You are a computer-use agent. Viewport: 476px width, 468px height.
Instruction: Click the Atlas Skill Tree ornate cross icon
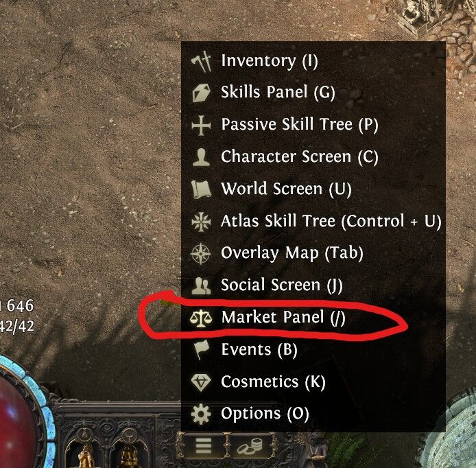201,222
